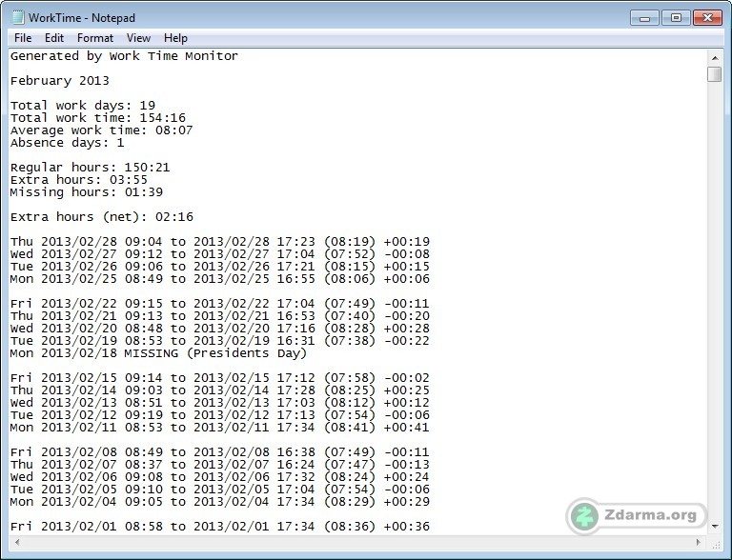
Task: Click the horizontal scrollbar right arrow
Action: click(699, 542)
